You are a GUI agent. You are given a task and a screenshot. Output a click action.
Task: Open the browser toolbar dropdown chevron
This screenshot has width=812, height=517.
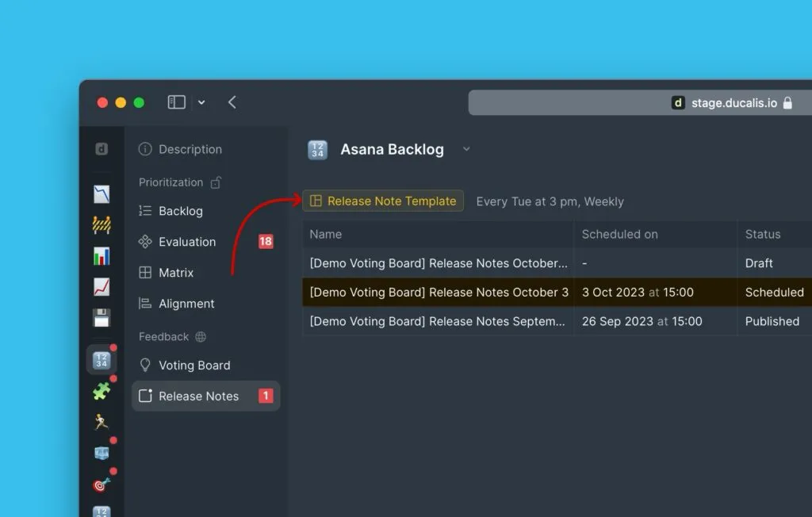pos(201,101)
